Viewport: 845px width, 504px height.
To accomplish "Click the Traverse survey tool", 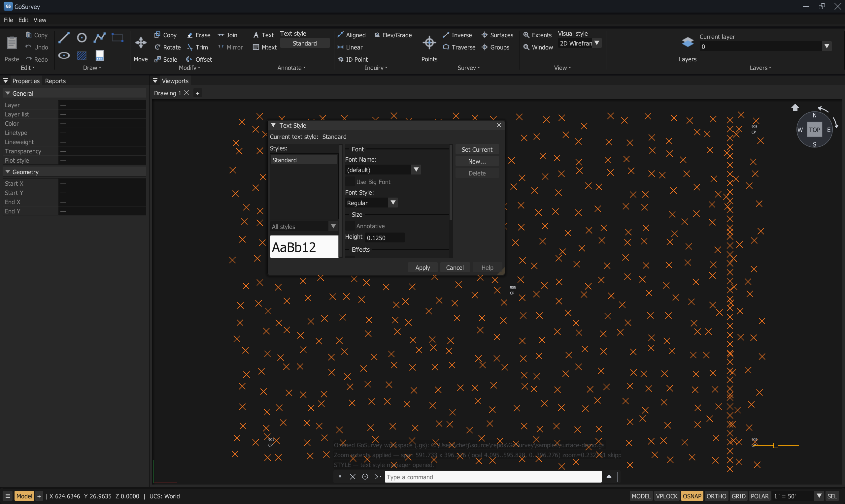I will click(459, 47).
